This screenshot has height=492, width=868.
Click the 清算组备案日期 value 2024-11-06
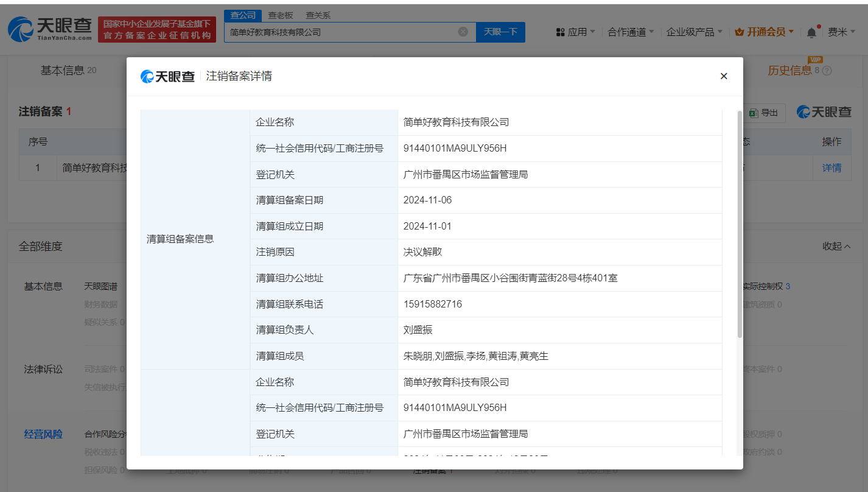tap(427, 200)
